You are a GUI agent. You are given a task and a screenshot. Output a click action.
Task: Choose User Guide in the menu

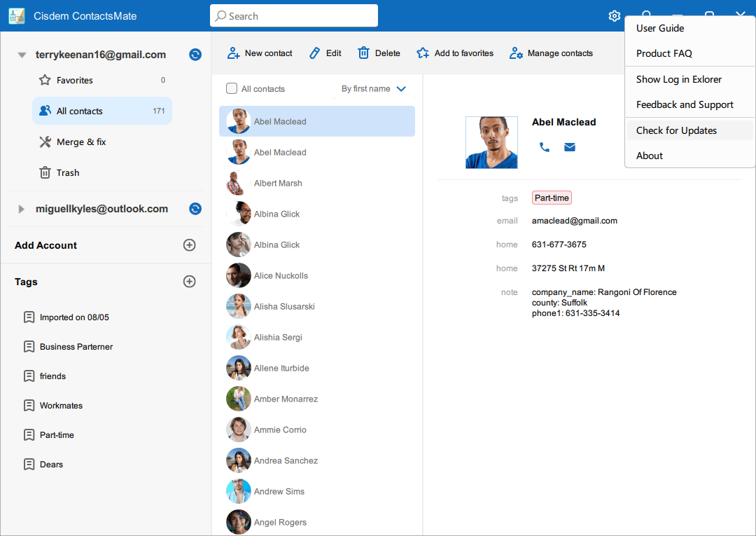click(660, 28)
